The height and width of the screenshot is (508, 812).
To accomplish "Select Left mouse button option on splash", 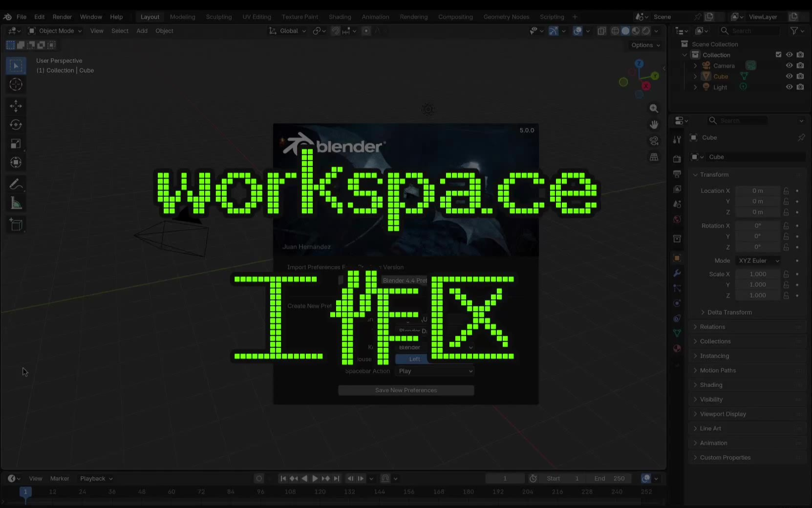I will click(x=414, y=359).
